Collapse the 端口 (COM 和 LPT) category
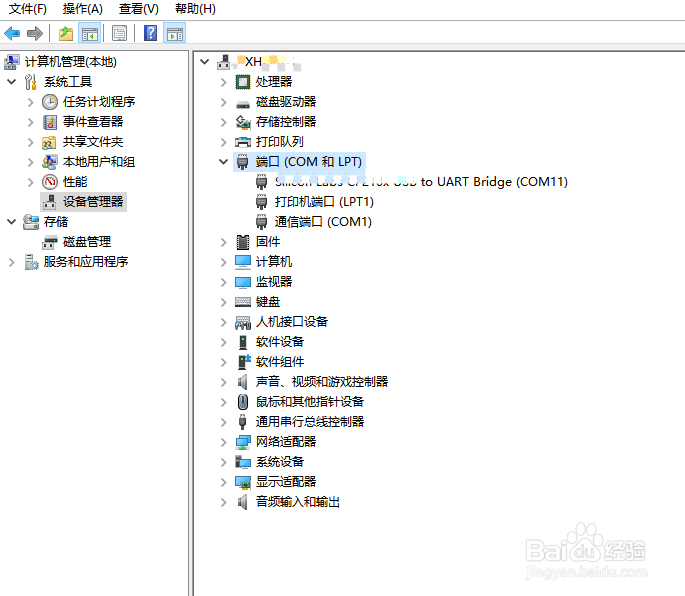 [223, 162]
